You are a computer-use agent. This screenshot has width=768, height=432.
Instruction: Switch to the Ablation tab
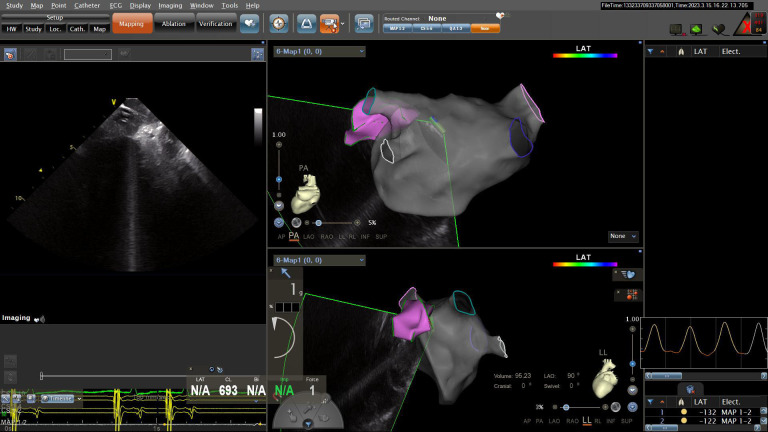point(174,24)
